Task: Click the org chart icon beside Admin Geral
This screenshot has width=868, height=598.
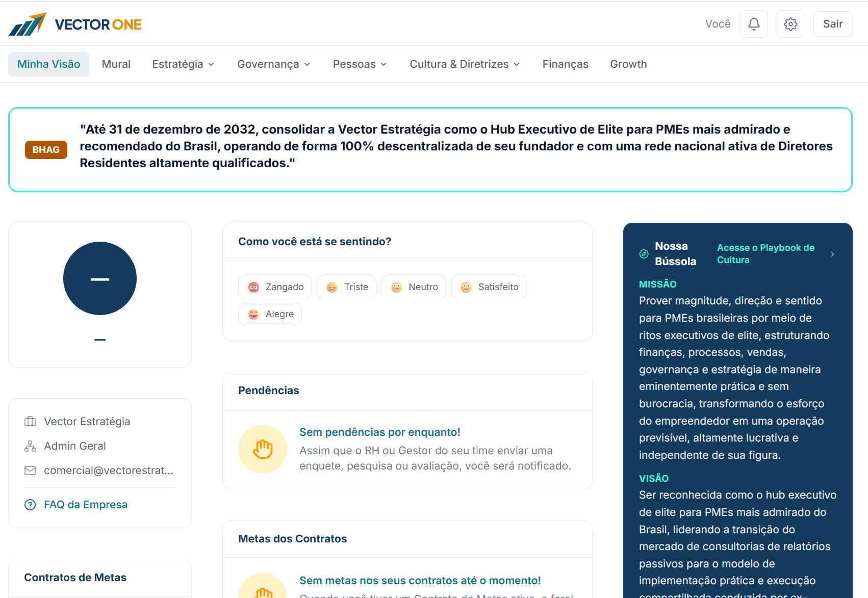Action: pos(30,446)
